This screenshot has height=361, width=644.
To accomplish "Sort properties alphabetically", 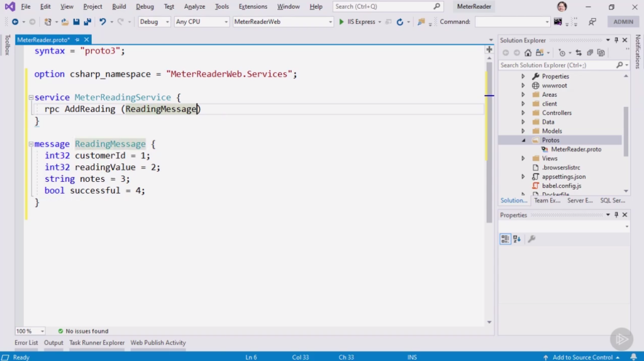I will pyautogui.click(x=517, y=239).
